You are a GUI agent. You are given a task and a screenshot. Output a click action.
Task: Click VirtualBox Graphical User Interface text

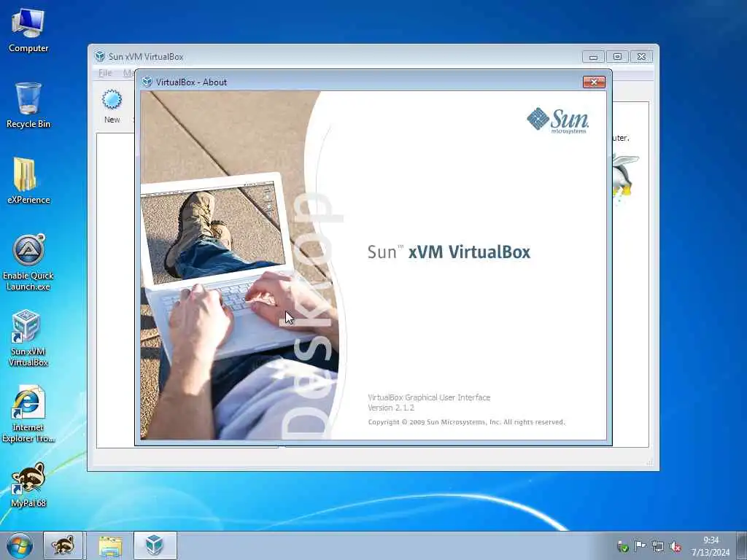pos(429,397)
